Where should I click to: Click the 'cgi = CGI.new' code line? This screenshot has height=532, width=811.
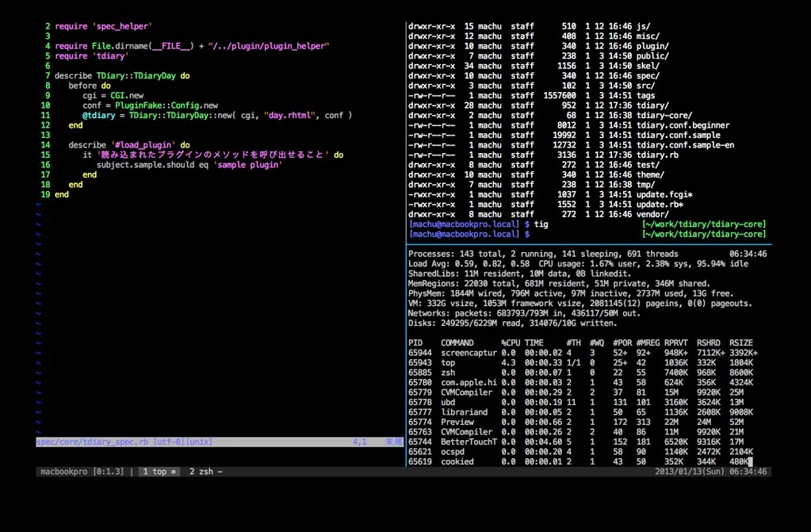tap(113, 96)
